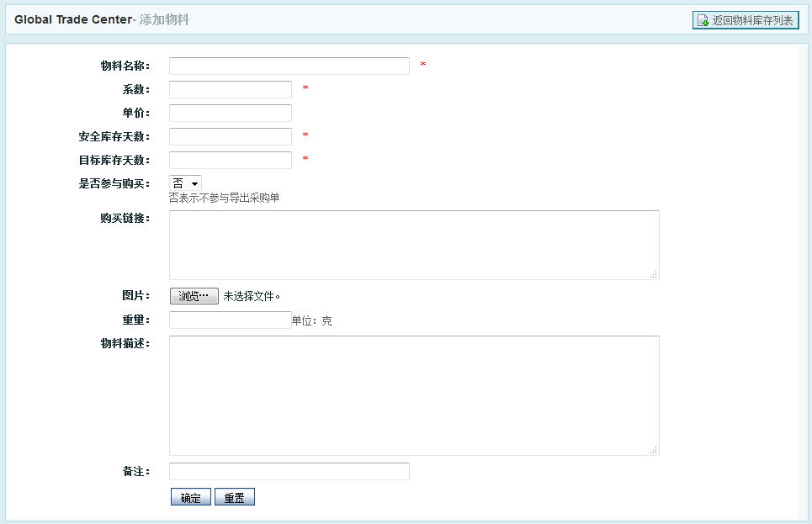Focus the 备注 input field

pyautogui.click(x=289, y=471)
